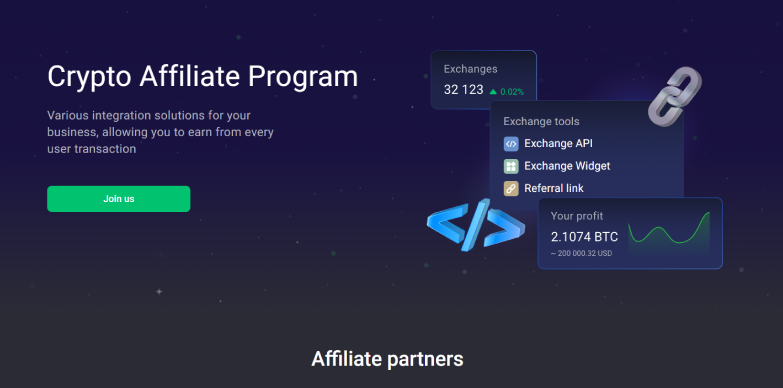Click the Referral link chain icon
The image size is (783, 388).
[511, 188]
